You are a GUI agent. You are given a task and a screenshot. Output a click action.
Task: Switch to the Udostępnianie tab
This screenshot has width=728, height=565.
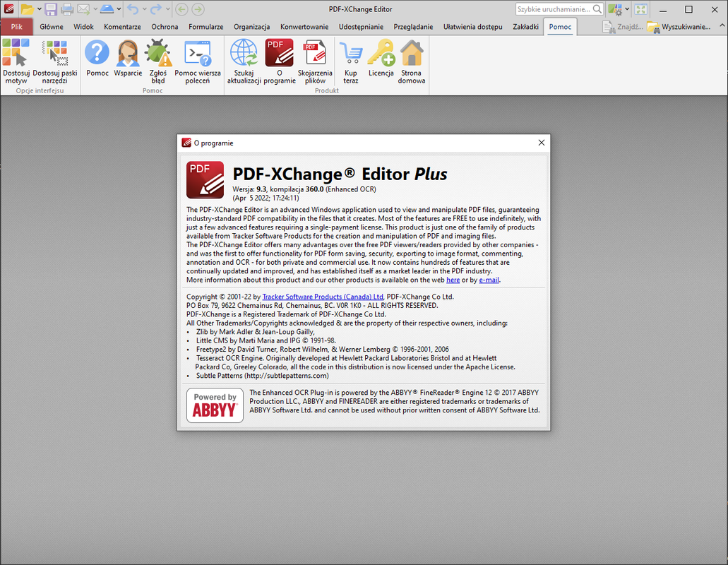tap(362, 26)
